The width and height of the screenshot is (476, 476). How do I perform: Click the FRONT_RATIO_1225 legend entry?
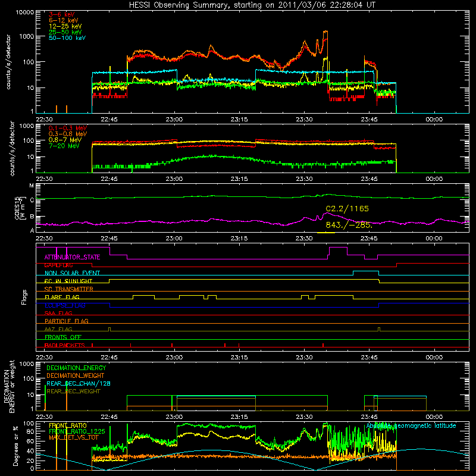(x=77, y=431)
